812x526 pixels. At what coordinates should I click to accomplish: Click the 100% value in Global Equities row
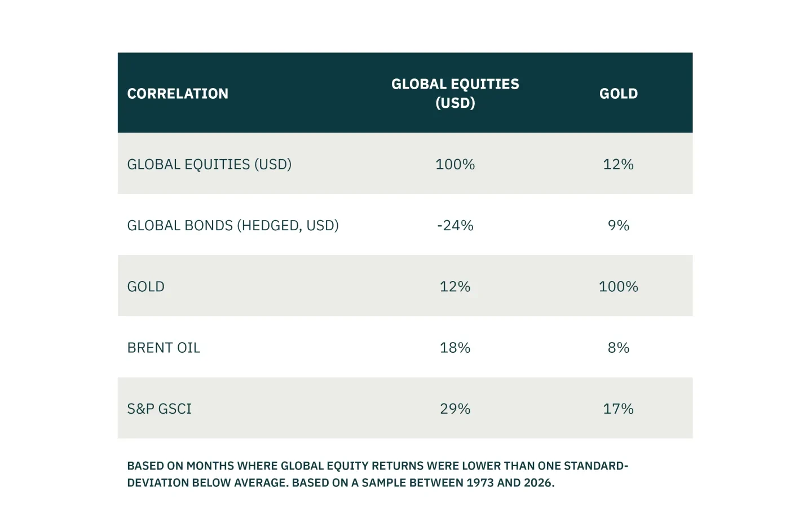pos(455,164)
